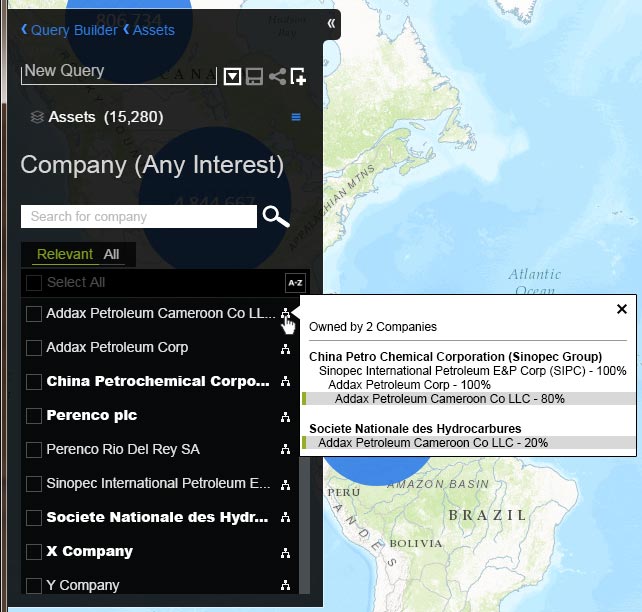Toggle A-Z sort button
Screen dimensions: 642x612
(295, 283)
